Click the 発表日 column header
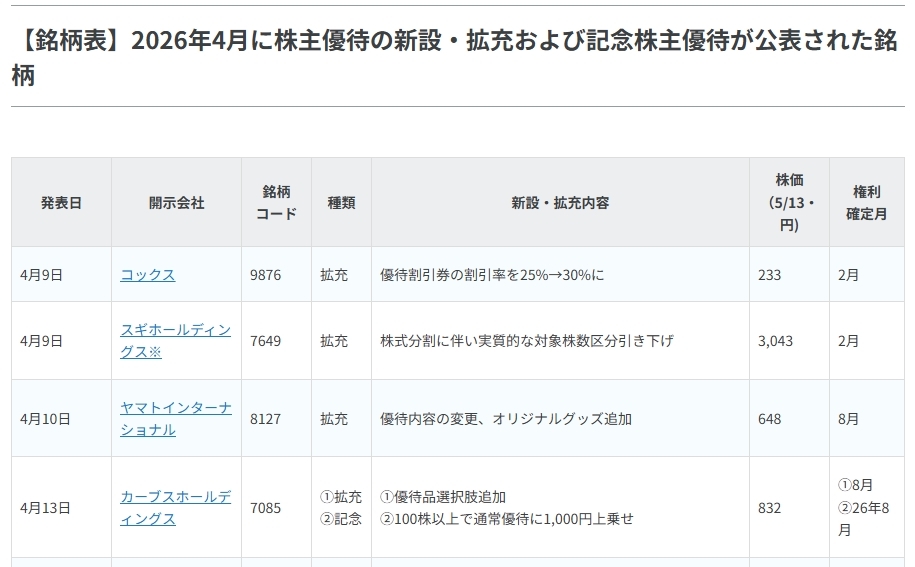915x567 pixels. 61,202
